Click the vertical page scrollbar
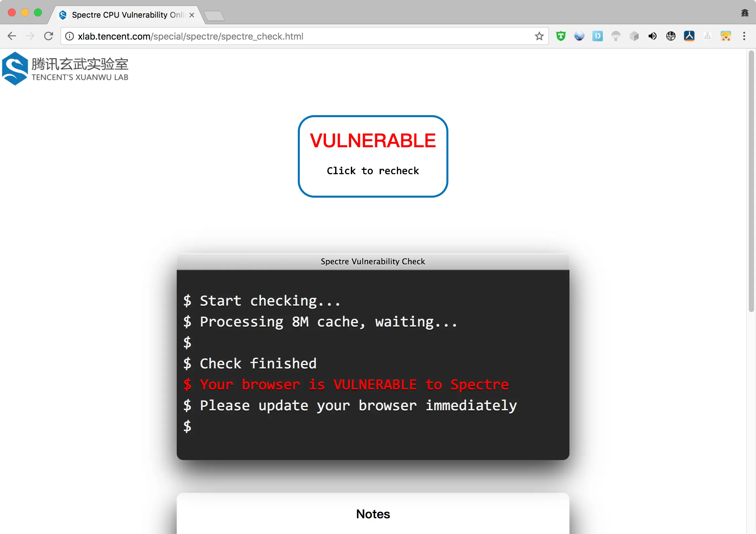 point(751,181)
